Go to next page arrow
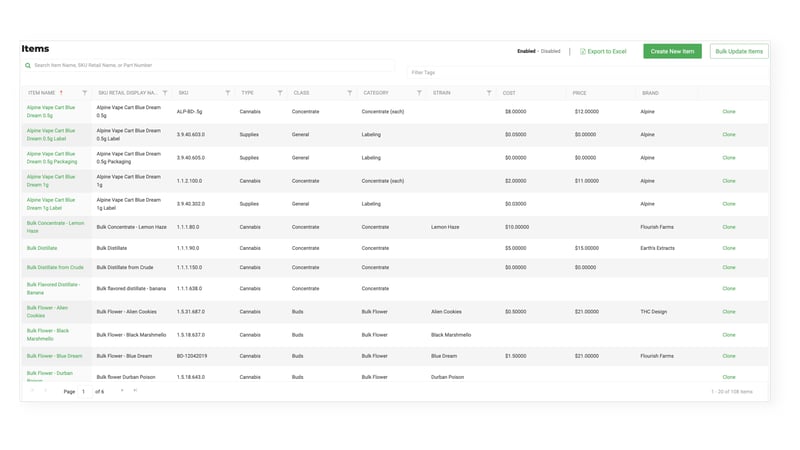Viewport: 800px width, 450px height. (122, 391)
